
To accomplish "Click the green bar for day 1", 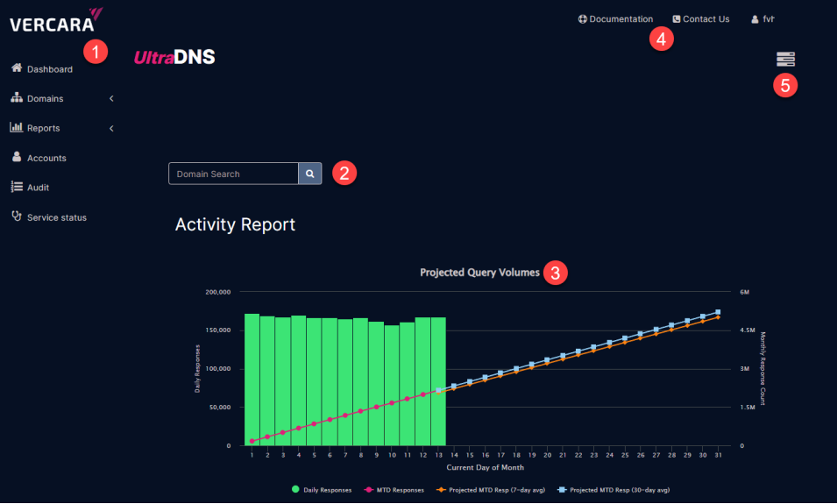I will 252,380.
